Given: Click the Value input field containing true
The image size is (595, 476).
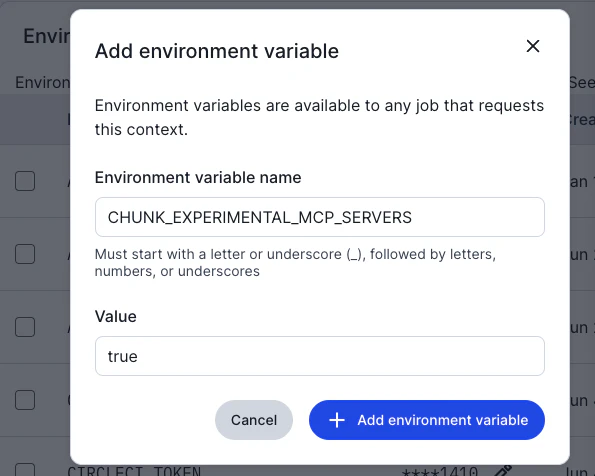Looking at the screenshot, I should tap(320, 356).
